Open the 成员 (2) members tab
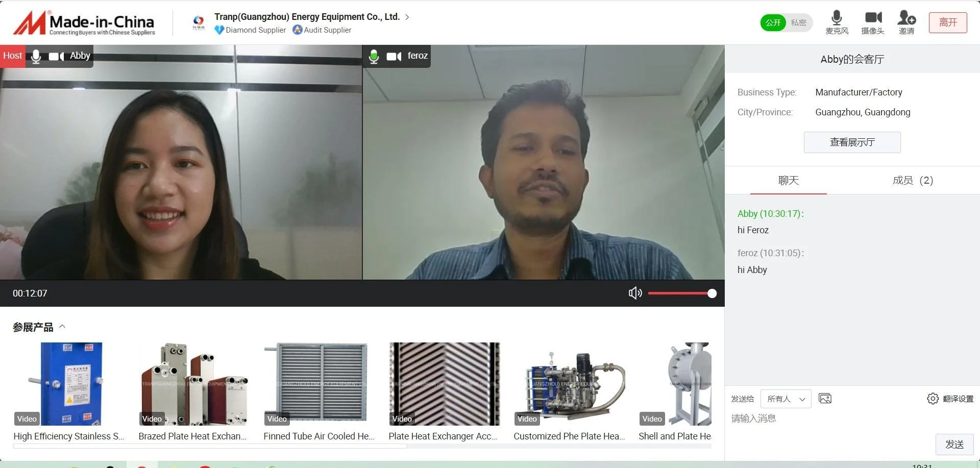Viewport: 980px width, 468px height. pos(913,180)
